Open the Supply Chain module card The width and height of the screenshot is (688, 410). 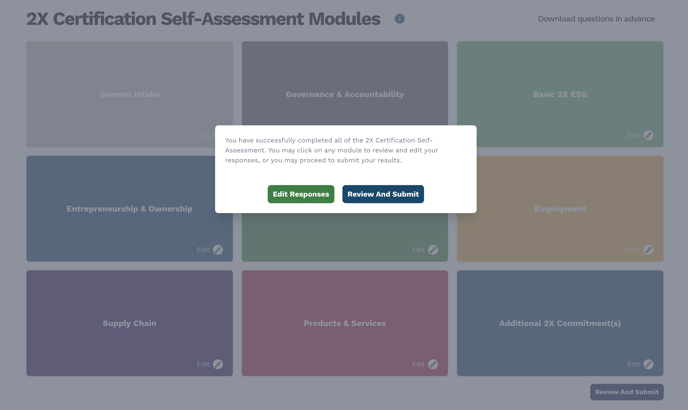[x=129, y=323]
